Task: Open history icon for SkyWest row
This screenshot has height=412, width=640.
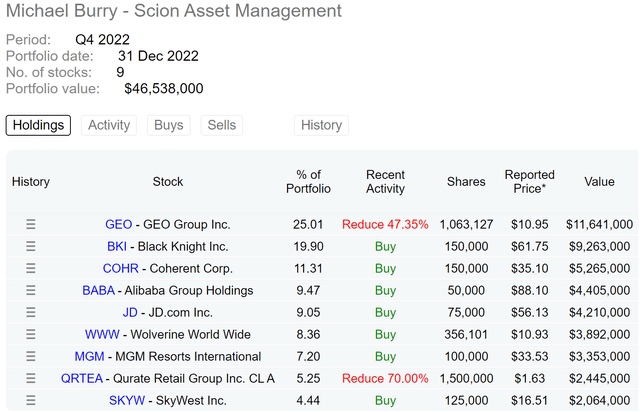Action: 31,401
